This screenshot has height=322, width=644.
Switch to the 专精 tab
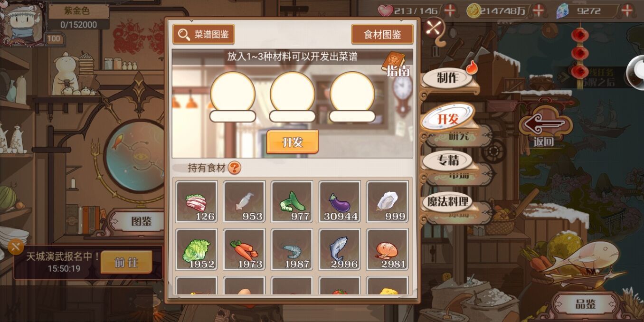tap(447, 161)
